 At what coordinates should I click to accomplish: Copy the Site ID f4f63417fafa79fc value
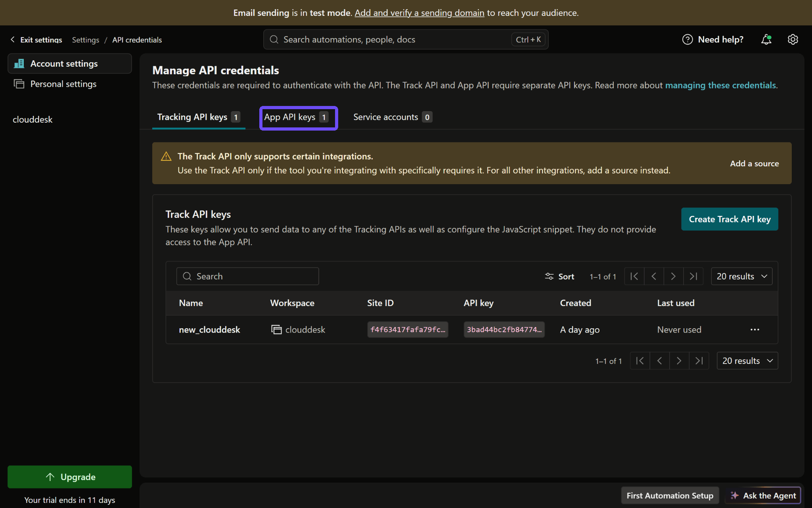(408, 329)
